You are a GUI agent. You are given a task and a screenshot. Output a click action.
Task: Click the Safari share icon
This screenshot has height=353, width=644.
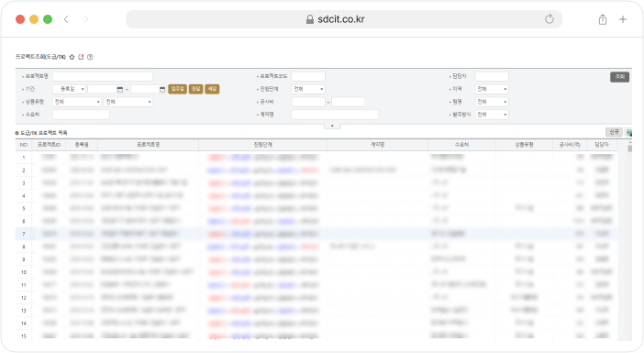603,19
